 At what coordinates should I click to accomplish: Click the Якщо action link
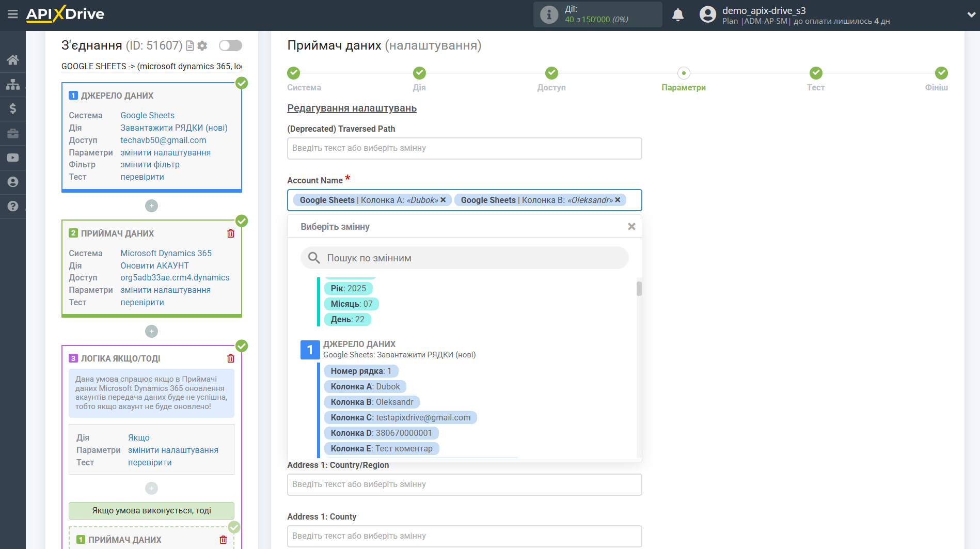138,437
